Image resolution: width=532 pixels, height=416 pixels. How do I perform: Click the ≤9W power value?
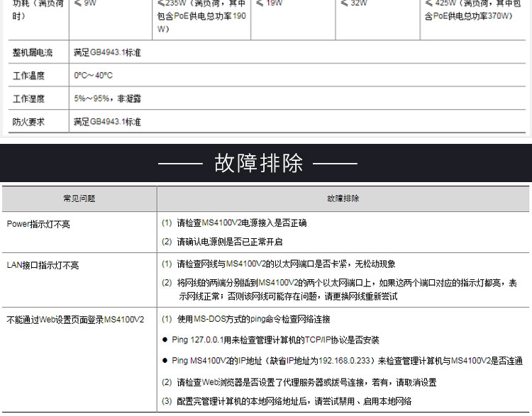point(85,3)
